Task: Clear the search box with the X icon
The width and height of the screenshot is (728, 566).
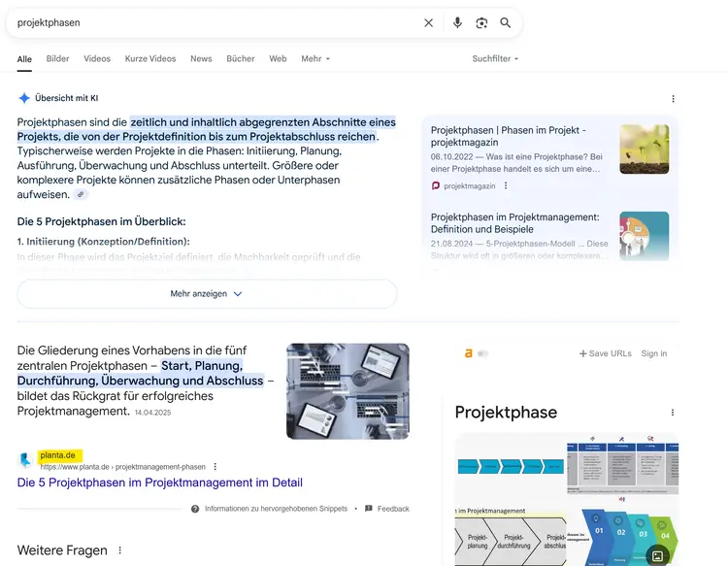Action: 428,22
